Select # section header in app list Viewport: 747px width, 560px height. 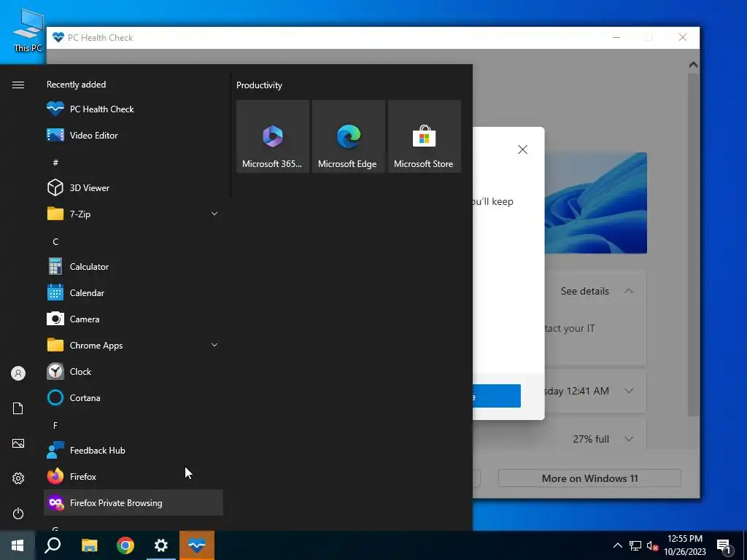point(55,163)
